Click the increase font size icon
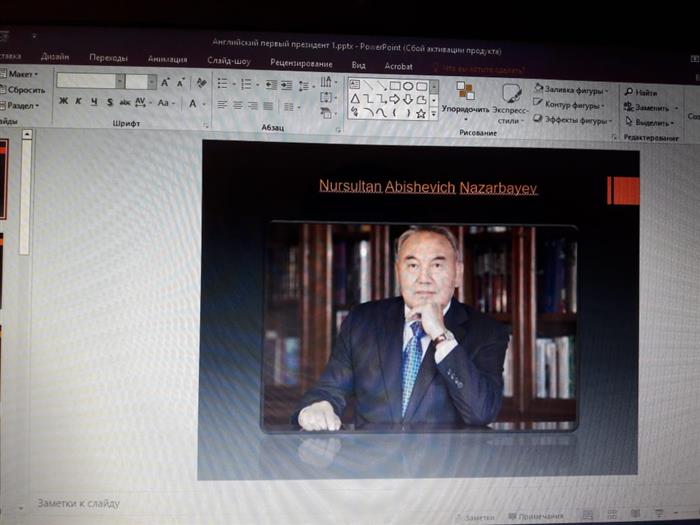700x525 pixels. click(166, 82)
